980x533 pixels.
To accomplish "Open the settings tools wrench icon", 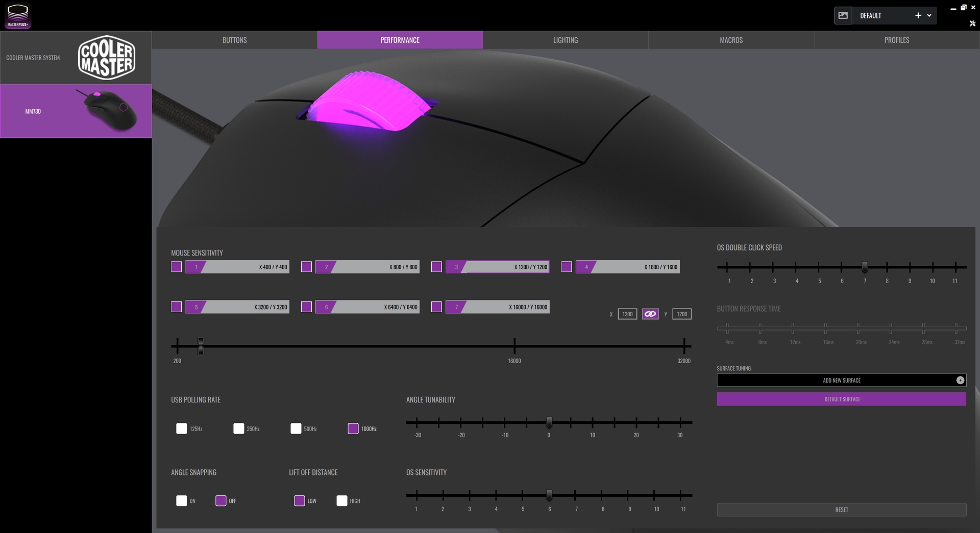I will [x=972, y=23].
